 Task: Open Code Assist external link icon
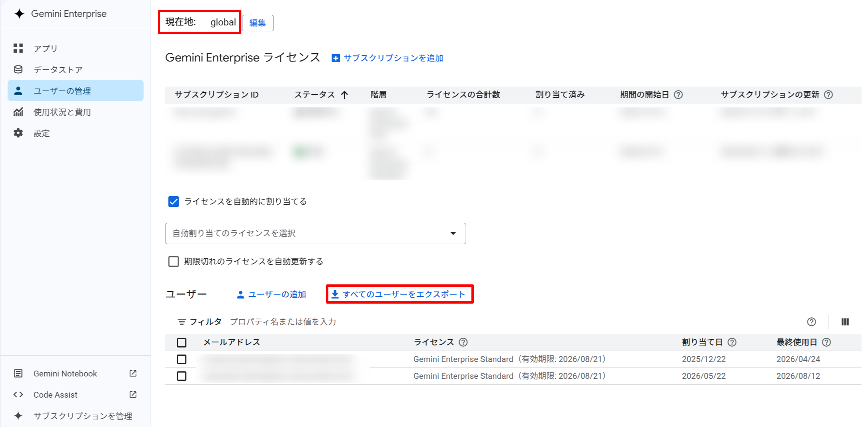click(x=133, y=394)
